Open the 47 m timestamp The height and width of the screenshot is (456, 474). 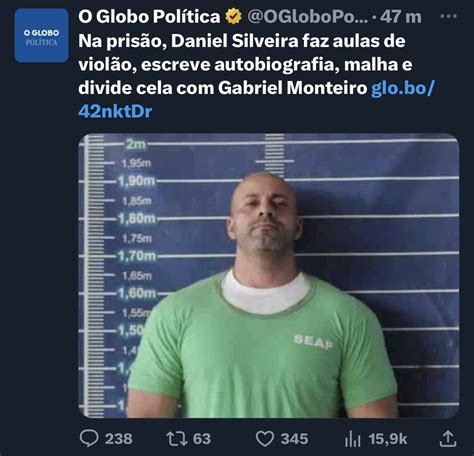point(401,17)
